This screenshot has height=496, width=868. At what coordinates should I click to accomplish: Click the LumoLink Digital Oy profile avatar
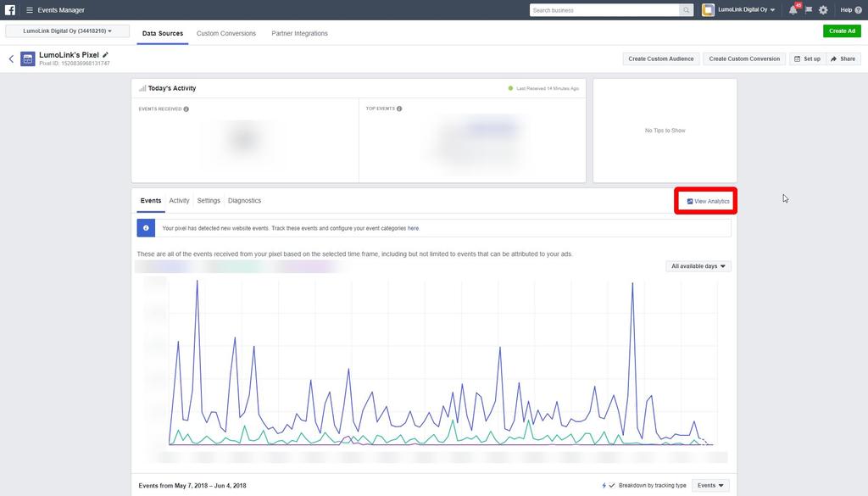coord(708,10)
